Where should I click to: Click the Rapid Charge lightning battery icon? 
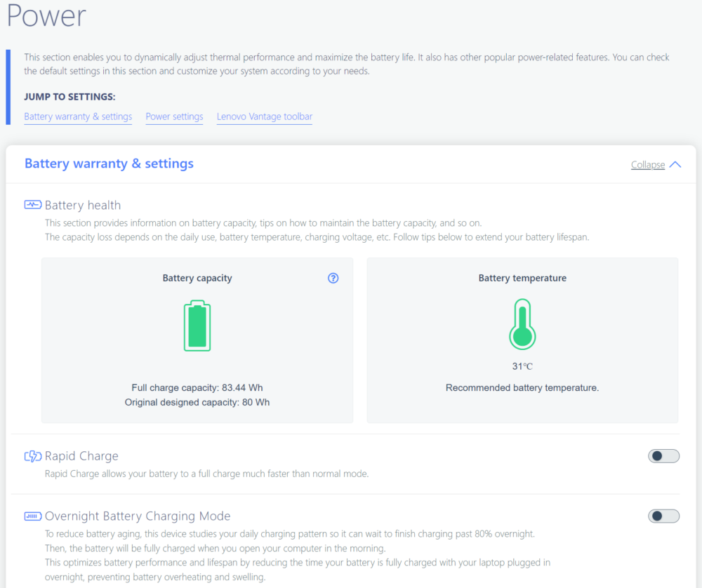33,456
